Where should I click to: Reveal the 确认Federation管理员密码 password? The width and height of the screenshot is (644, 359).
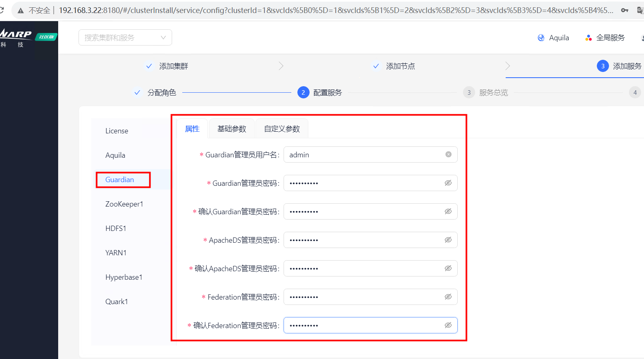448,325
